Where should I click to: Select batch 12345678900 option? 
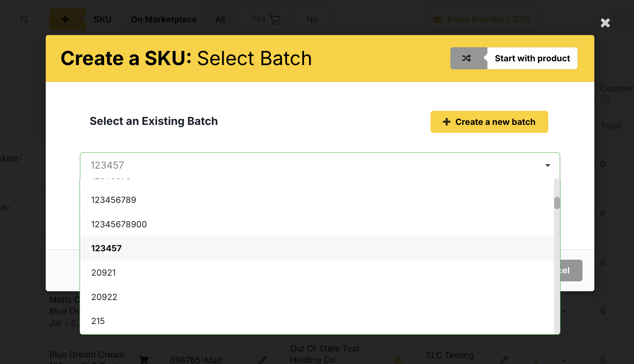119,224
